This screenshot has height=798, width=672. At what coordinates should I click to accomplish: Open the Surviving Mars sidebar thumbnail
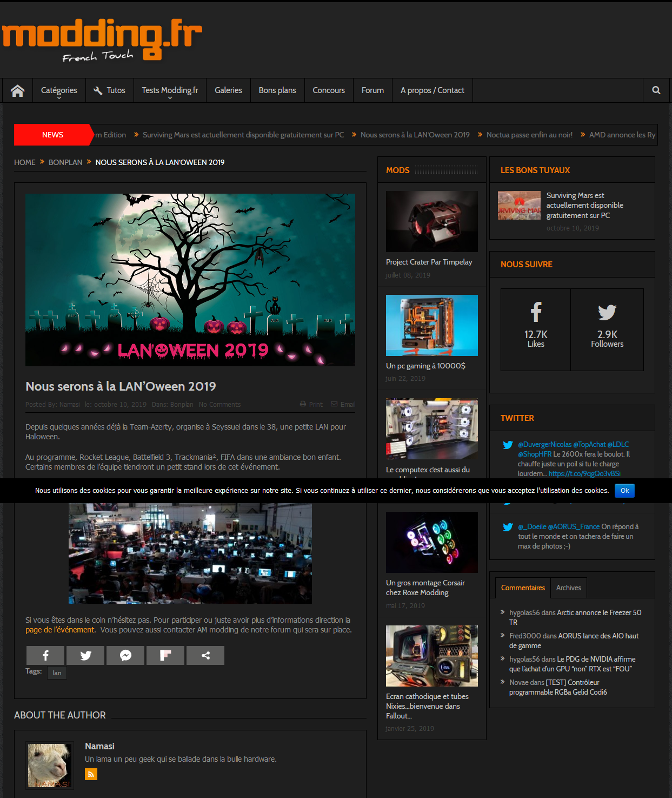519,205
